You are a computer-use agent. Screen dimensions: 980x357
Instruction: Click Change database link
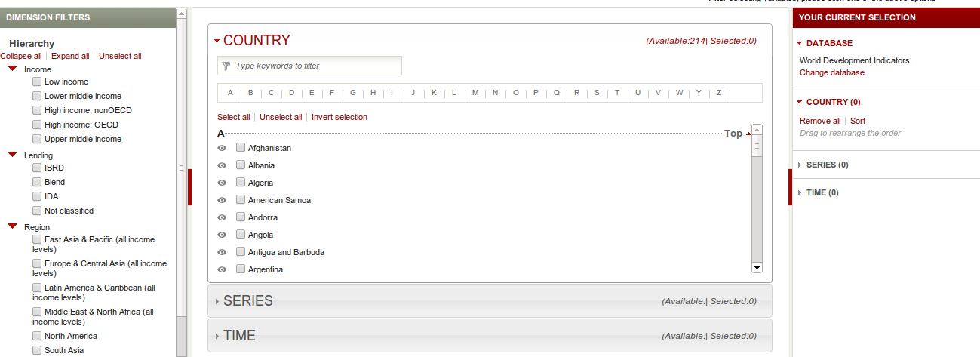(x=832, y=72)
